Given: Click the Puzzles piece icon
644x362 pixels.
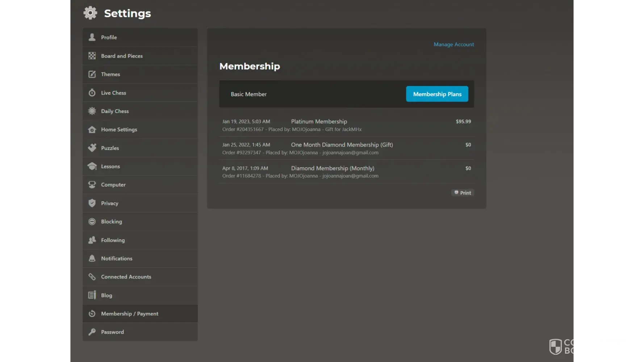Looking at the screenshot, I should [92, 148].
